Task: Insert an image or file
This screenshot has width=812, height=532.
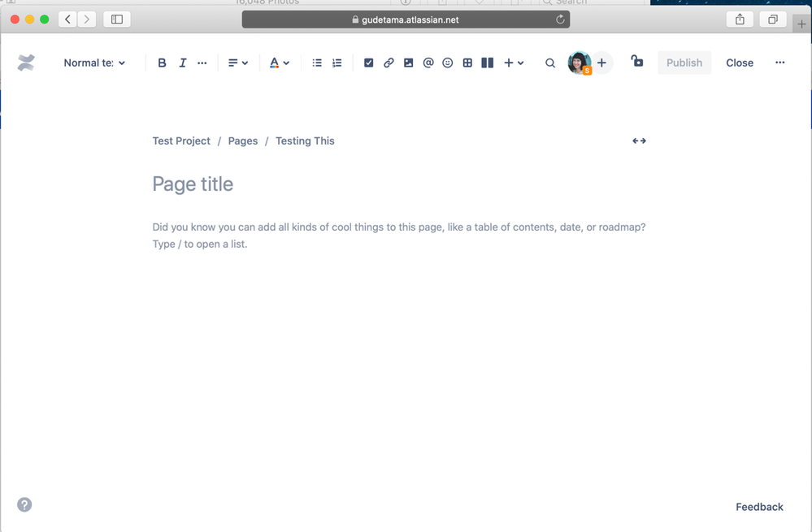Action: 409,63
